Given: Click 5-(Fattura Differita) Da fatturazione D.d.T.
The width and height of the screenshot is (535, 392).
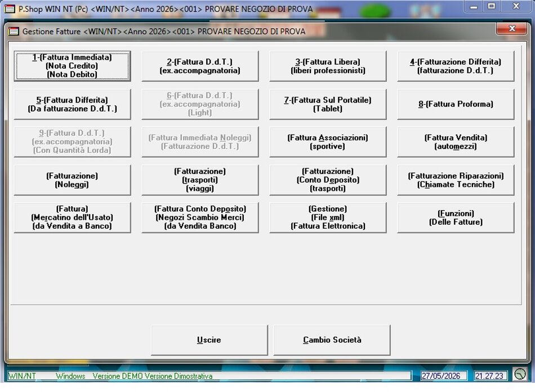Looking at the screenshot, I should pos(72,104).
